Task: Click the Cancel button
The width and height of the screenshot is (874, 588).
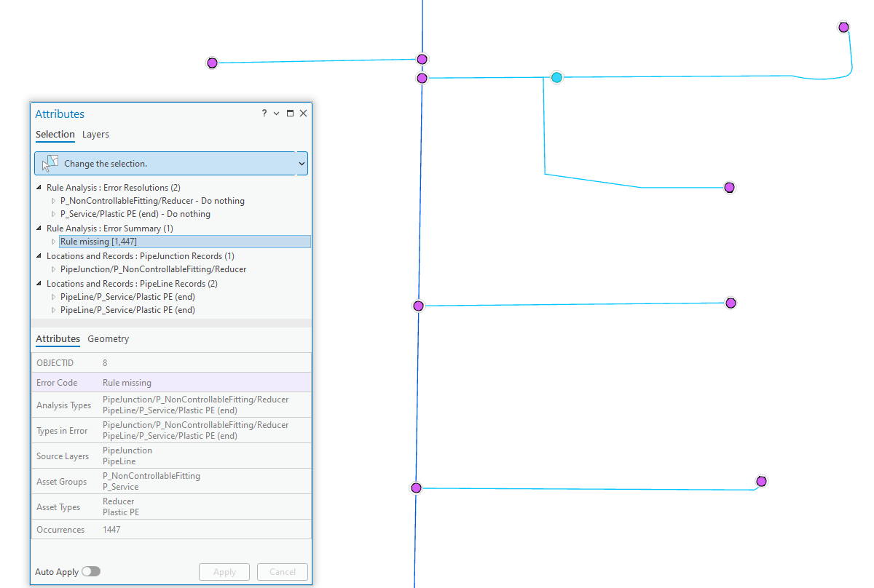Action: [x=283, y=571]
